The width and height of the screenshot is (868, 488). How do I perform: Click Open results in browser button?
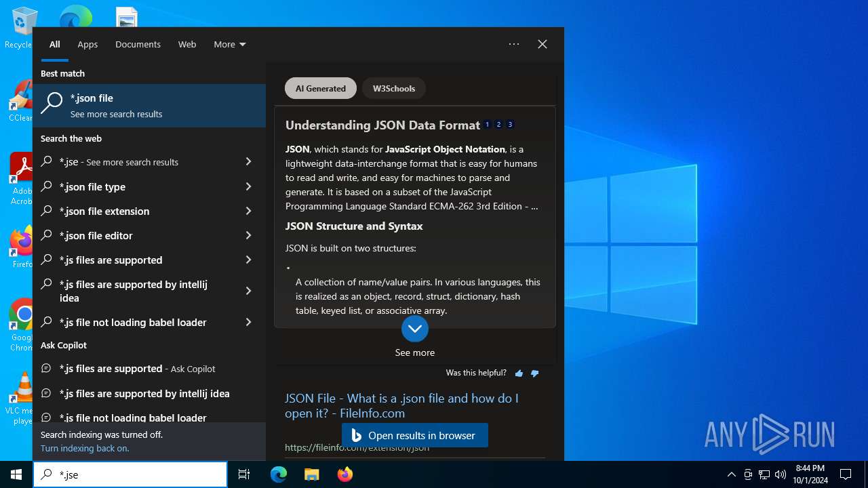point(415,435)
